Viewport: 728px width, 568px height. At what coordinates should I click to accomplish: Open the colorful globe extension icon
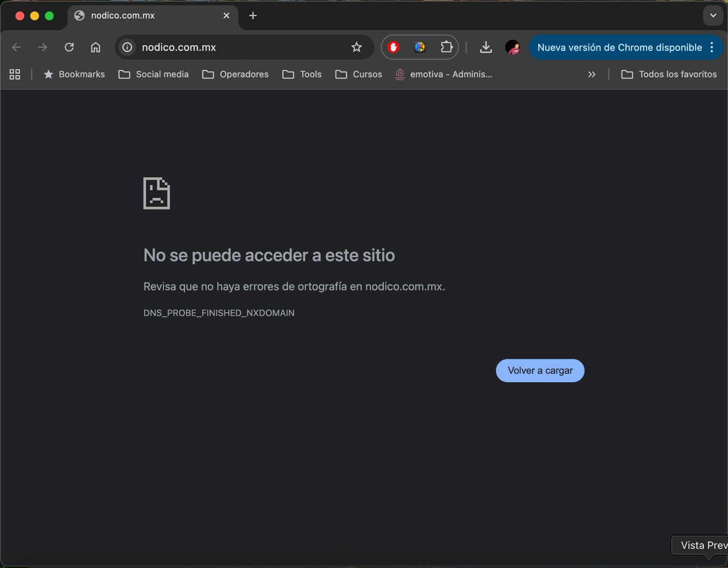click(420, 47)
